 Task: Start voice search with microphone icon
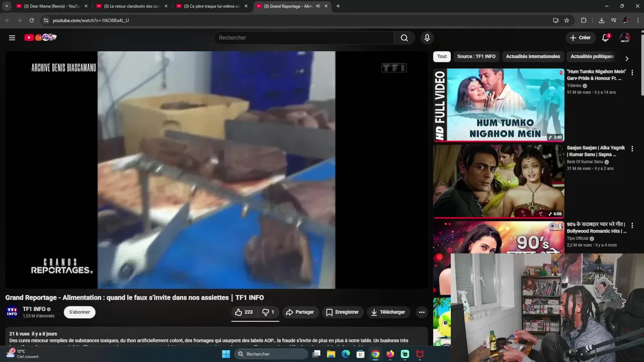427,38
